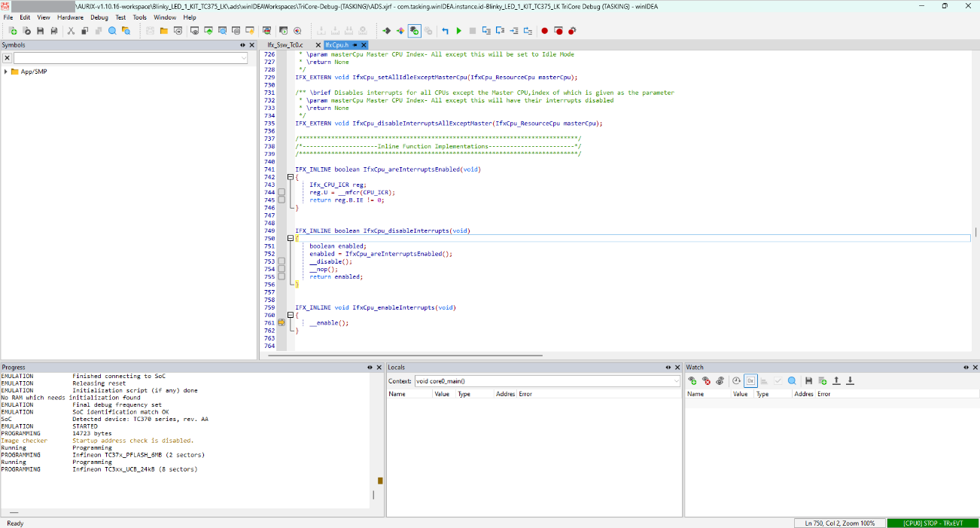Collapse the IfxCpu_areInterruptsEnabled function body
Viewport: 980px width, 528px height.
coord(291,176)
